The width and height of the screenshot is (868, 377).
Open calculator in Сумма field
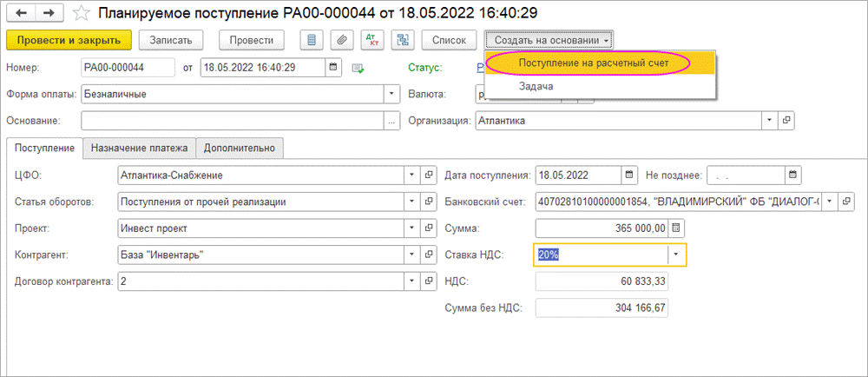click(677, 228)
